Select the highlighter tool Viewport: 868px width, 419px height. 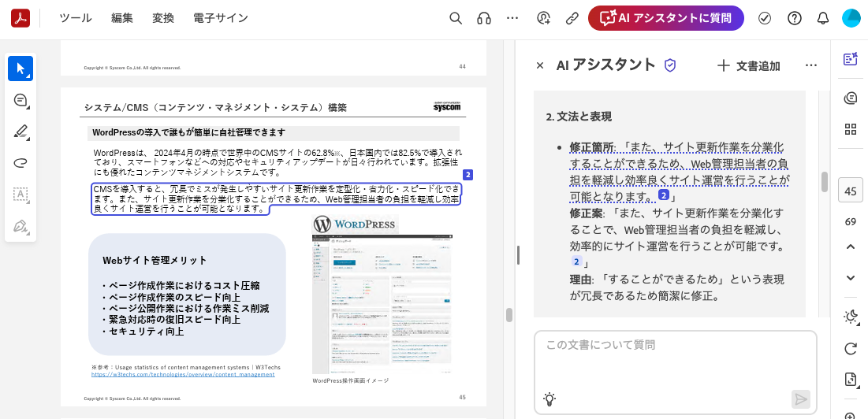coord(20,132)
